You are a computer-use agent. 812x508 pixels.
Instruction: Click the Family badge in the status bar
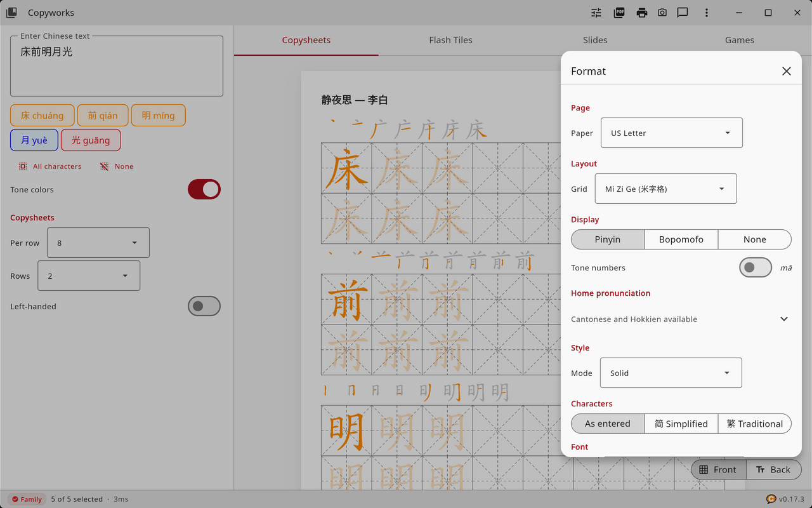(x=26, y=499)
